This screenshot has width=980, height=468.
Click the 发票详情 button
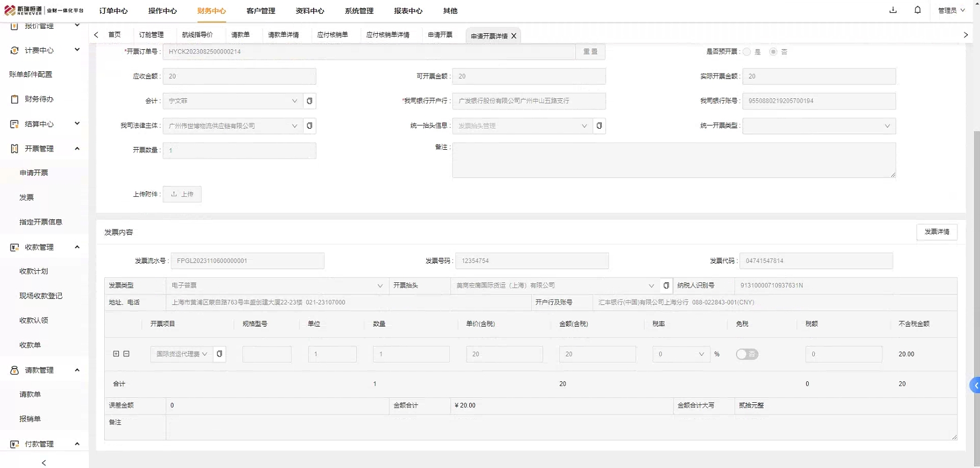pyautogui.click(x=937, y=232)
